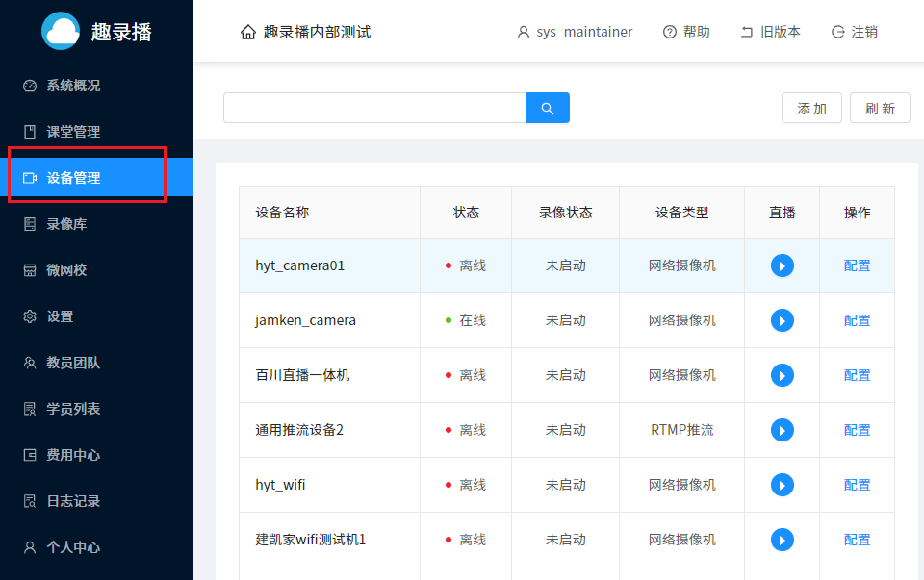This screenshot has height=580, width=924.
Task: Click 未启动 recording status for hyt_wifi
Action: tap(566, 485)
